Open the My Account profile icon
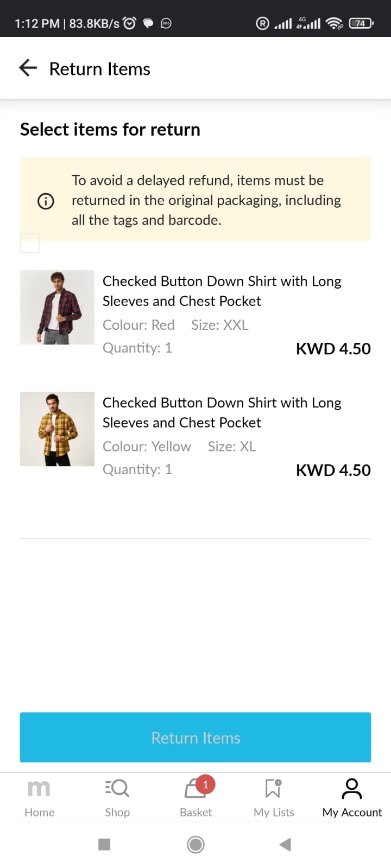Image resolution: width=391 pixels, height=868 pixels. pos(352,788)
